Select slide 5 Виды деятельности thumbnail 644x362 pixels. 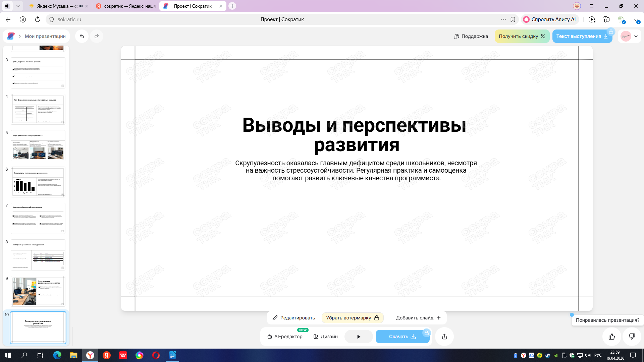(x=38, y=145)
